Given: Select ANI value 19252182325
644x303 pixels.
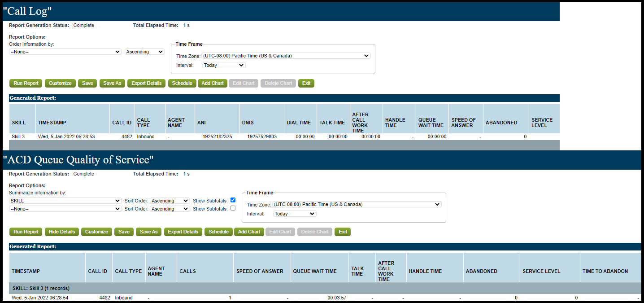Looking at the screenshot, I should pyautogui.click(x=217, y=136).
